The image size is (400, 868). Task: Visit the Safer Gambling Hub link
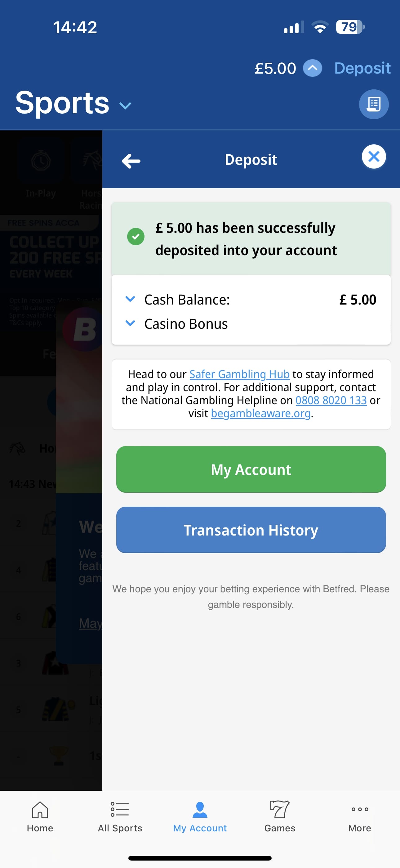pyautogui.click(x=239, y=374)
